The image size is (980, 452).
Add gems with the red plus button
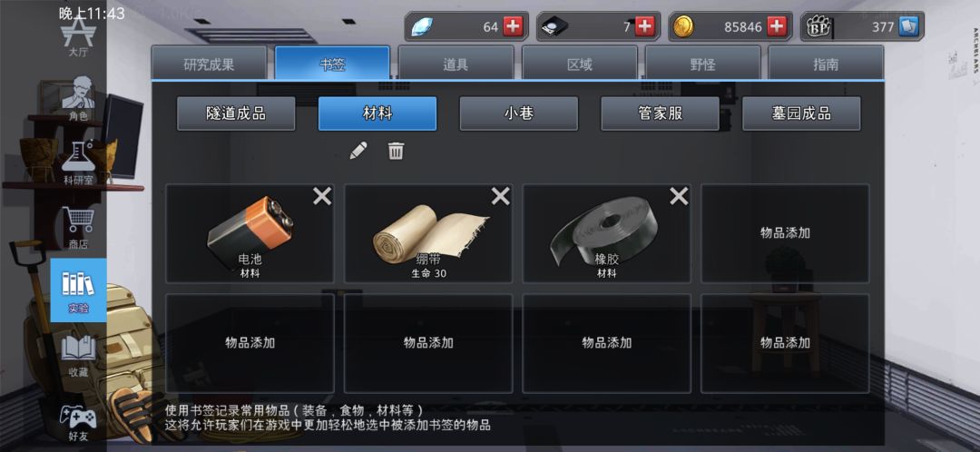coord(513,27)
